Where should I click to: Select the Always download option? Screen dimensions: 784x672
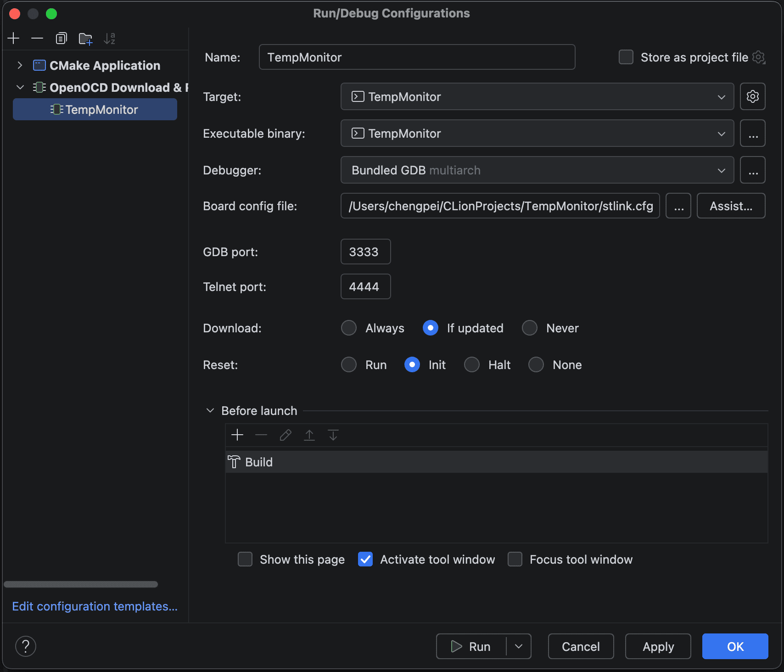[349, 328]
